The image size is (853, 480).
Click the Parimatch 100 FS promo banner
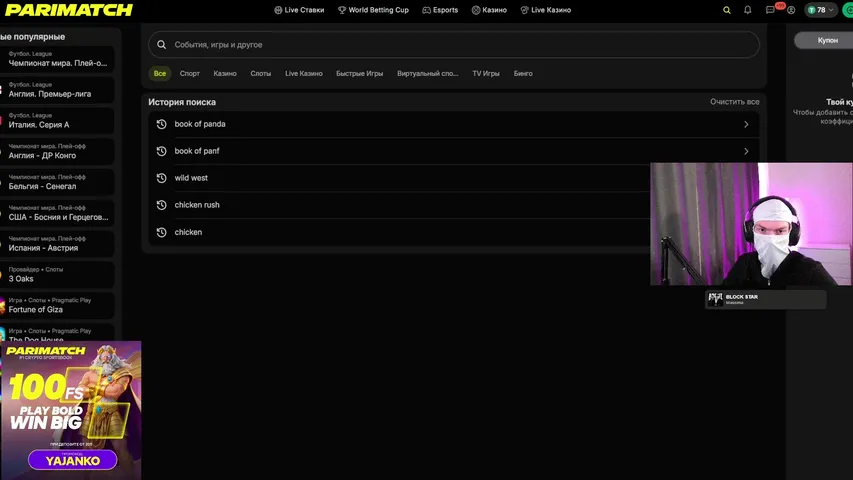click(71, 410)
